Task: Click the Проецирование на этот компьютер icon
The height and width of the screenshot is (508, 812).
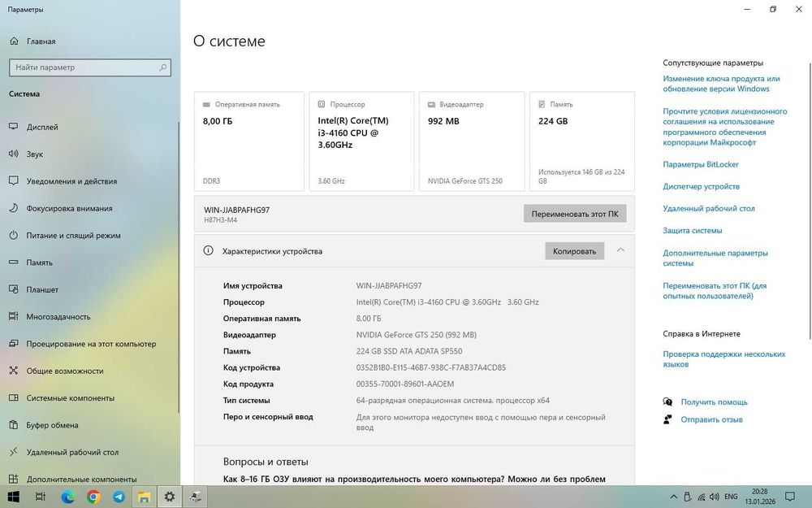Action: pyautogui.click(x=14, y=344)
